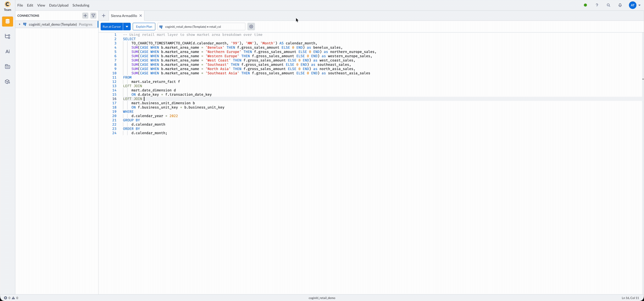Close the Sienna Armadillo tab

click(141, 16)
